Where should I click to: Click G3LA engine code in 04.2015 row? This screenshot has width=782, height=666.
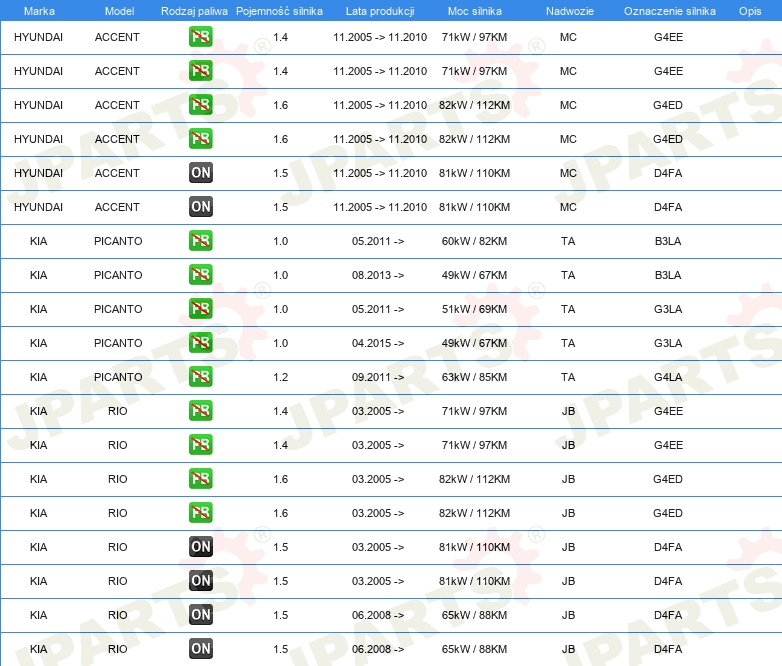668,343
